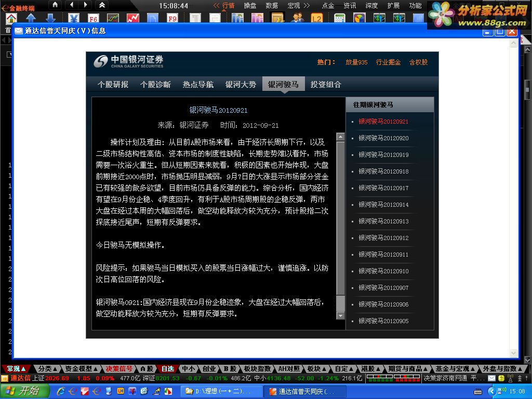The width and height of the screenshot is (532, 399).
Task: Switch to 个股诊断 tab
Action: (155, 84)
